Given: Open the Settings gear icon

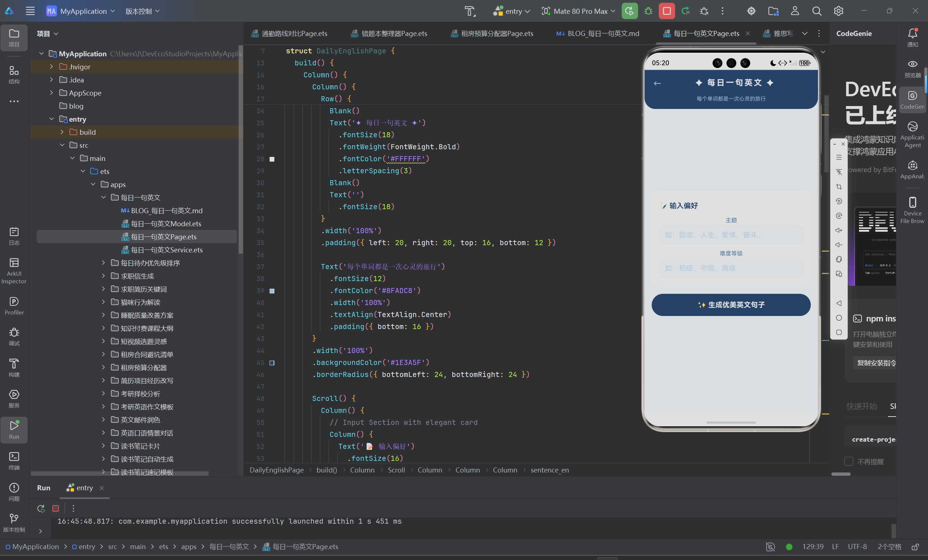Looking at the screenshot, I should pyautogui.click(x=838, y=11).
